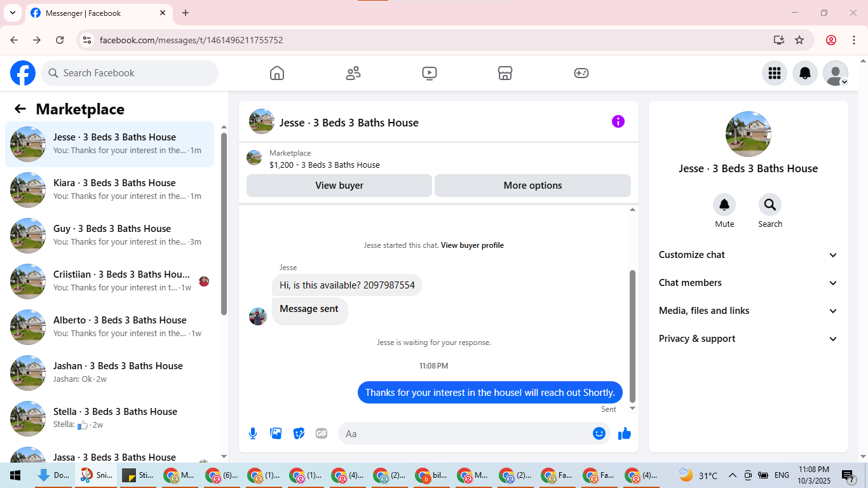Expand Privacy & support section
This screenshot has width=868, height=488.
click(x=749, y=339)
